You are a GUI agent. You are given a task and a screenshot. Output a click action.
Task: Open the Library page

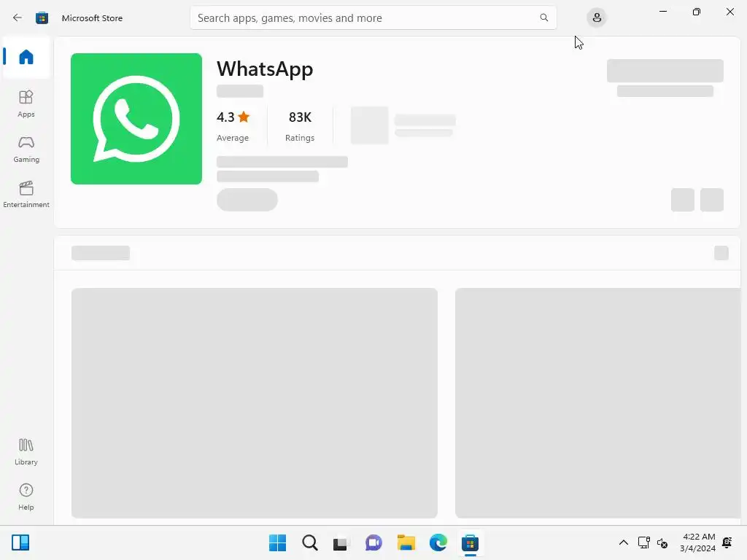[x=26, y=452]
